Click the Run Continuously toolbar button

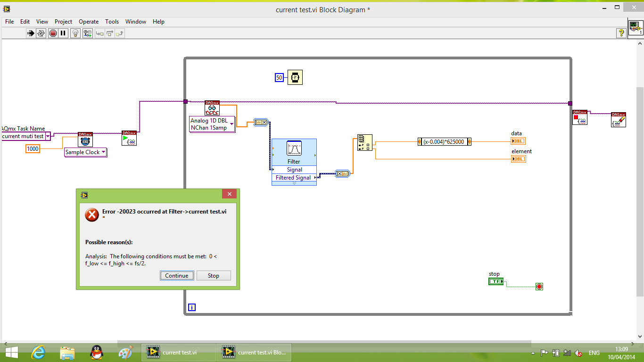[x=41, y=33]
